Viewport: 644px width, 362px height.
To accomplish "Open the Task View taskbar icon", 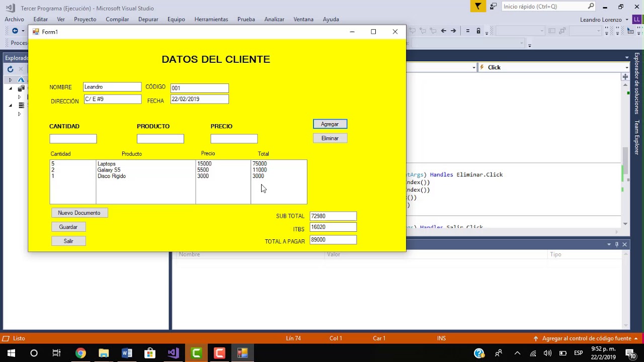I will (x=56, y=353).
